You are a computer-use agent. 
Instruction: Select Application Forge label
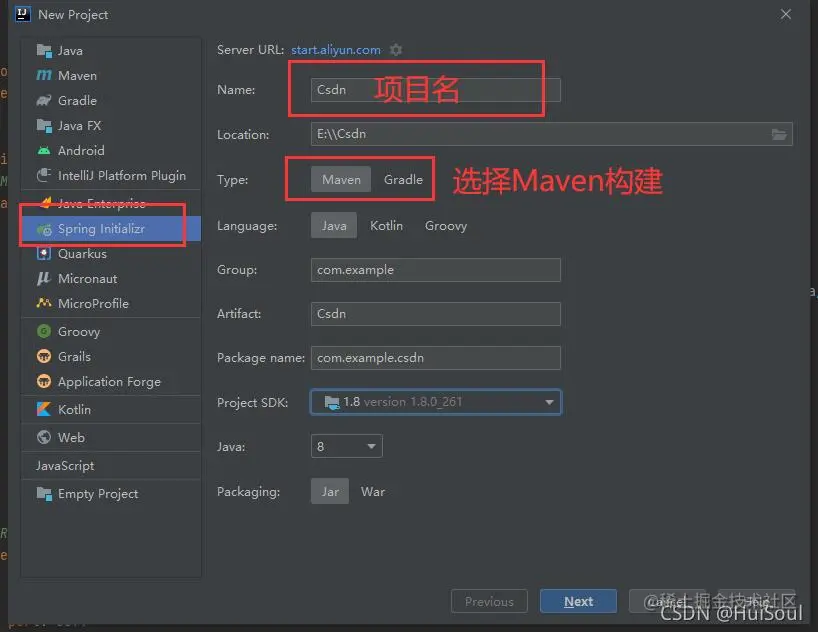point(110,381)
